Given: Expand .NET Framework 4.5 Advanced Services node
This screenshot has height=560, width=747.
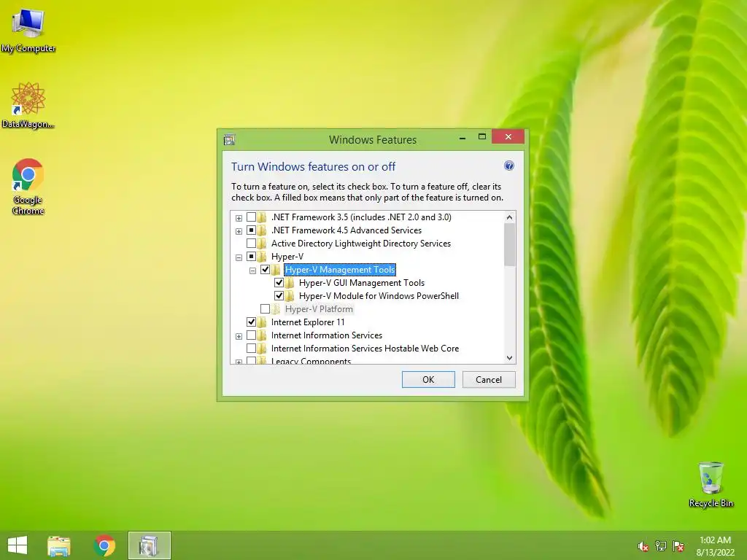Looking at the screenshot, I should pyautogui.click(x=239, y=231).
